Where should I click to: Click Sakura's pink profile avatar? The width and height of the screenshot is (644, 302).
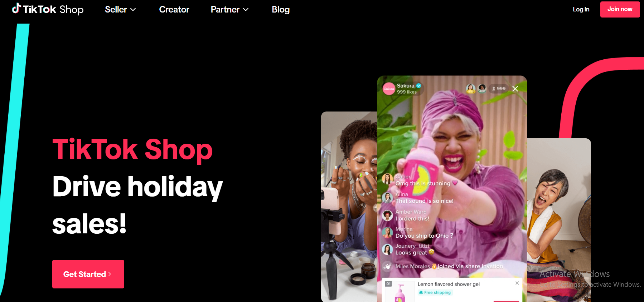coord(389,89)
